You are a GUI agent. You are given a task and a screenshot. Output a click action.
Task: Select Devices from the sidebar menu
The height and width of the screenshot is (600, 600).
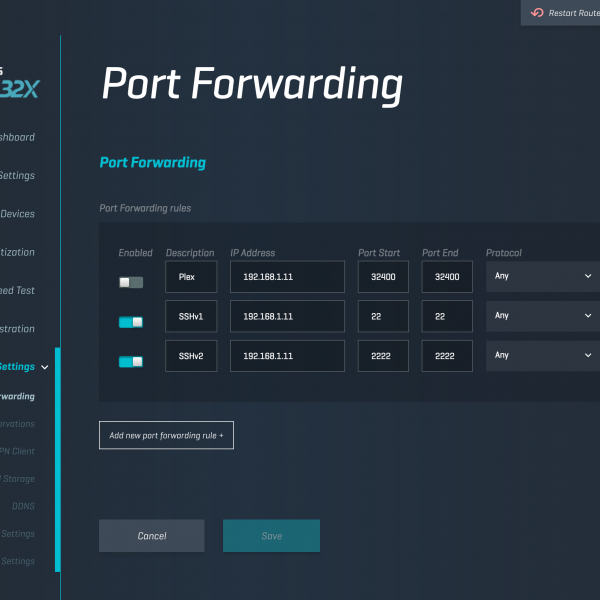(x=18, y=214)
